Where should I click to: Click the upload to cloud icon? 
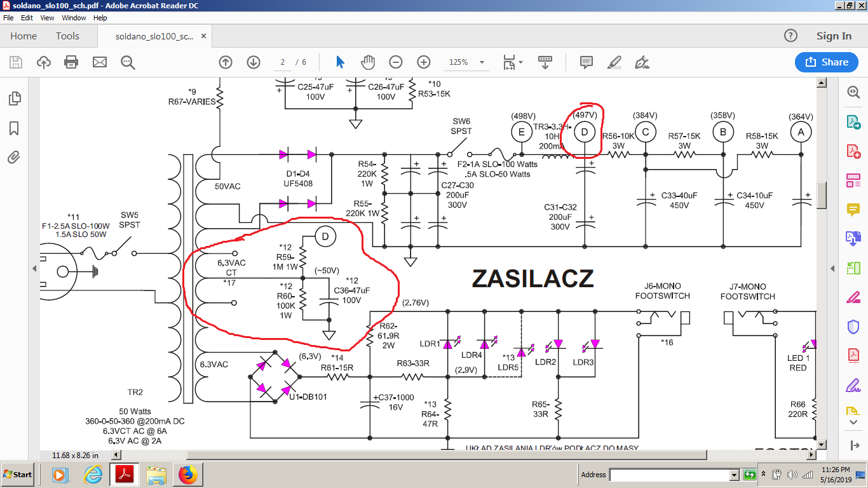click(x=44, y=62)
